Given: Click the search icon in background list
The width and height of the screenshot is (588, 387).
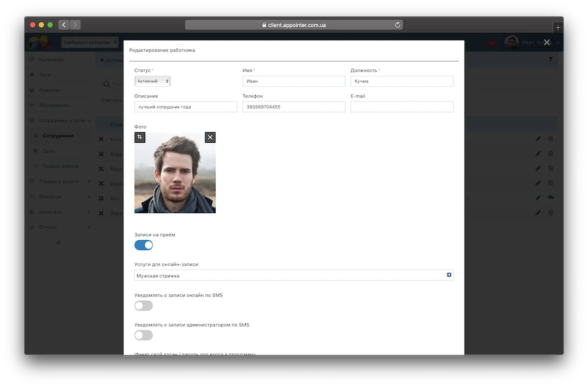Looking at the screenshot, I should tap(107, 85).
